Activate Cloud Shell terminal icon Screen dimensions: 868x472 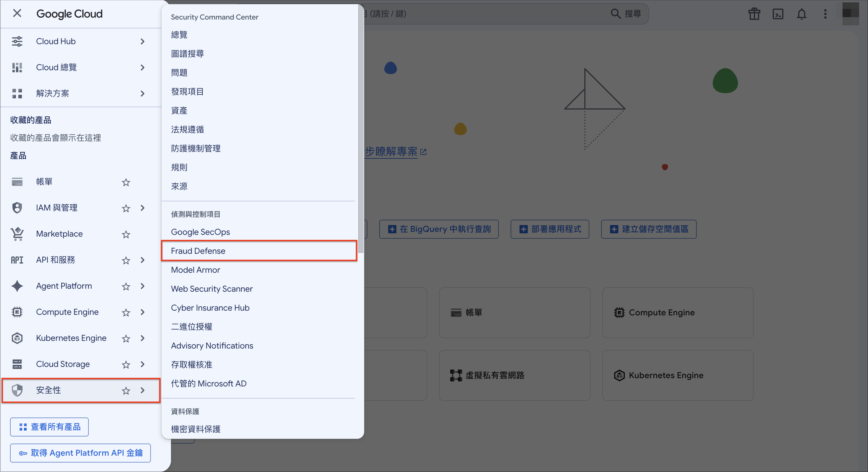(778, 14)
